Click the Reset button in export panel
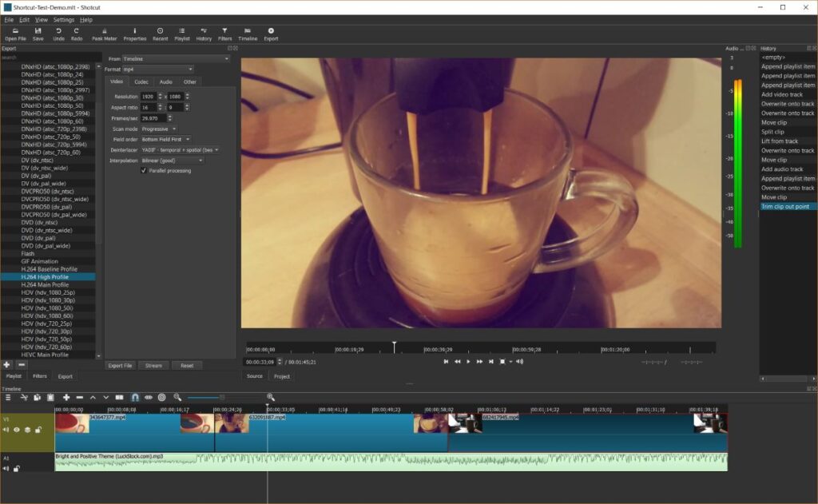This screenshot has width=818, height=504. 186,366
